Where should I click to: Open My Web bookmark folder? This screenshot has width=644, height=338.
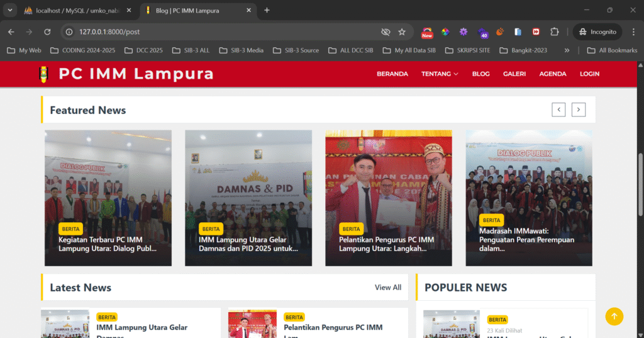pyautogui.click(x=25, y=50)
